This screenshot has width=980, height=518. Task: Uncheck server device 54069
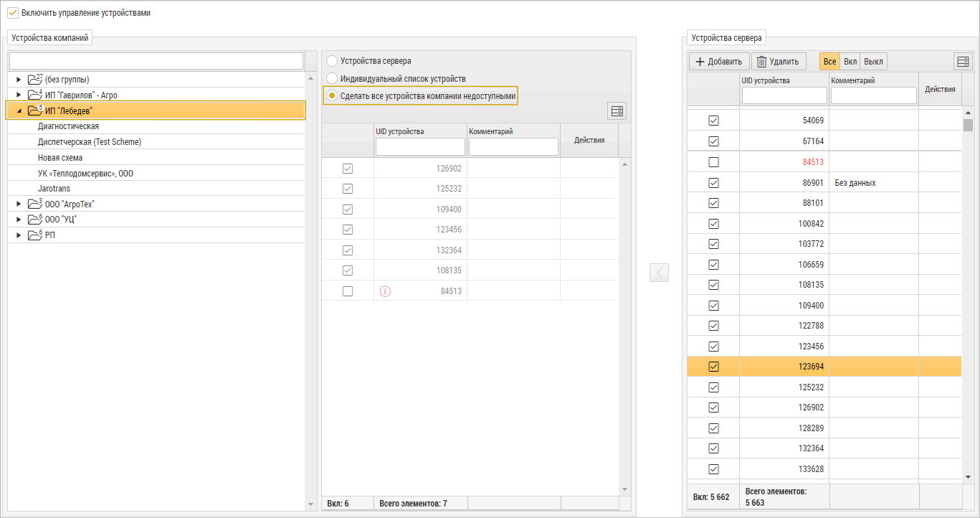pyautogui.click(x=713, y=121)
